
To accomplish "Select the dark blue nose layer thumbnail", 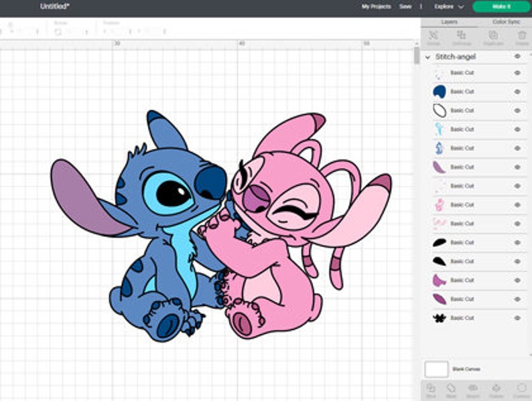I will coord(440,92).
